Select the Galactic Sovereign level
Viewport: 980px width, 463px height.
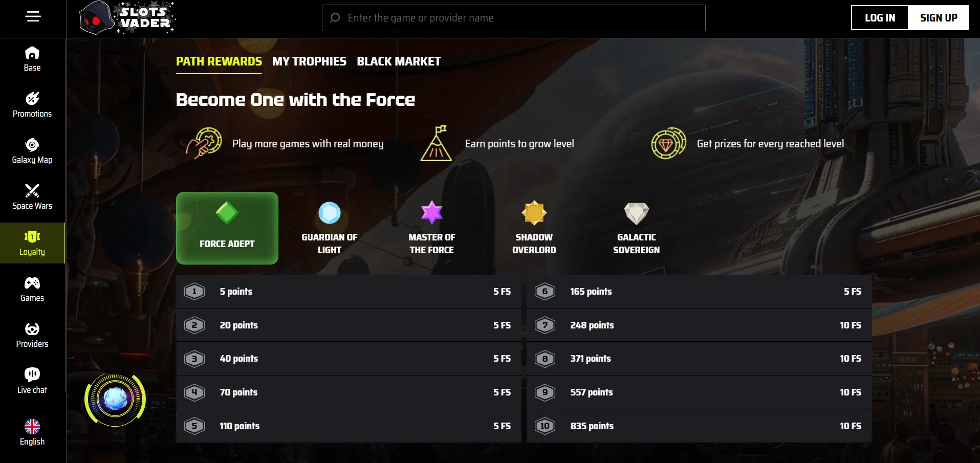[x=636, y=228]
